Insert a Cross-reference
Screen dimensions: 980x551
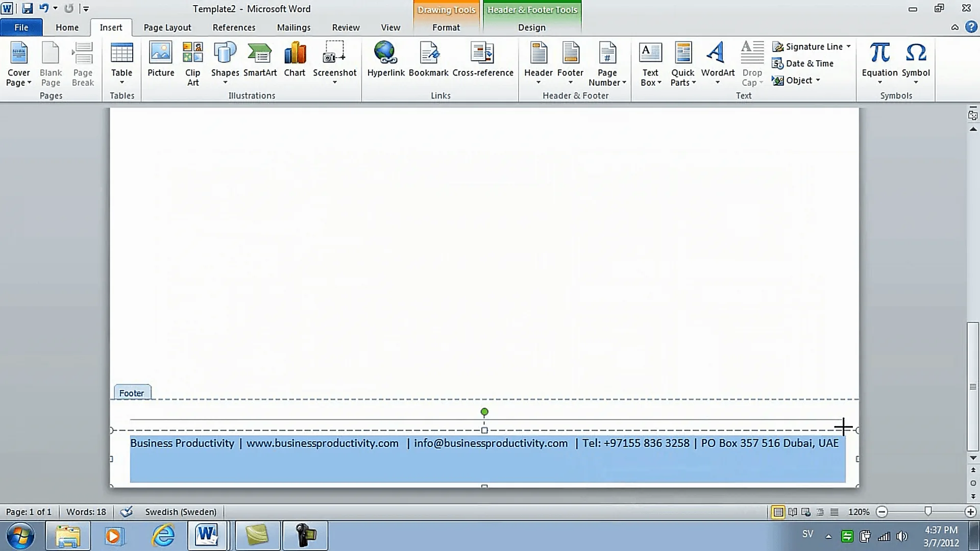(x=482, y=60)
